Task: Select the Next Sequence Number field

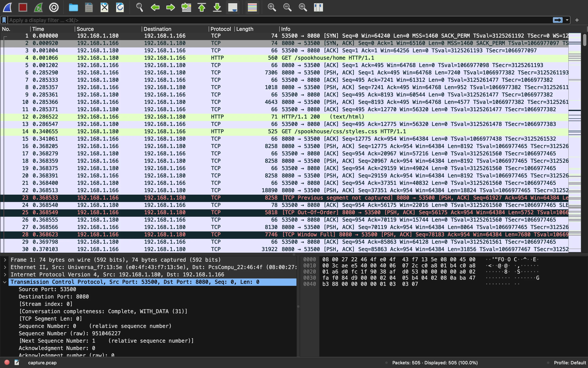Action: [x=106, y=341]
